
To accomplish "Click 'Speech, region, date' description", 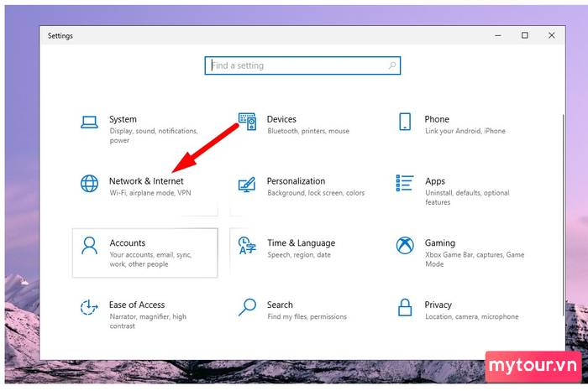I will [299, 255].
